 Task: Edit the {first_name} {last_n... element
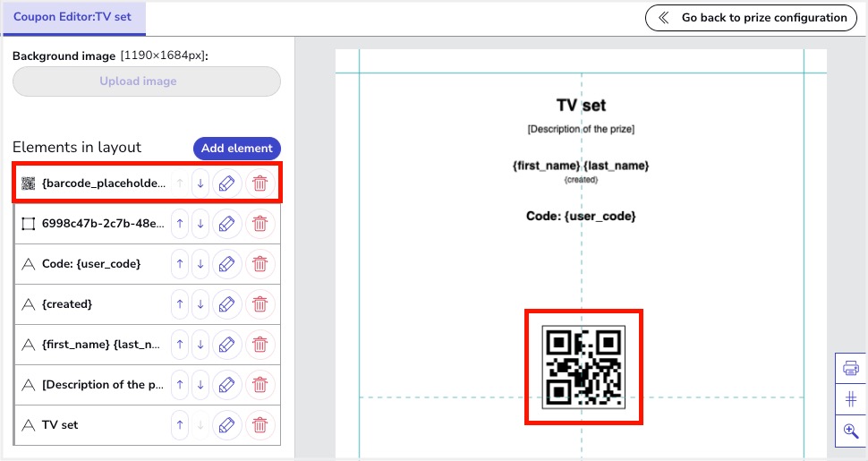(x=227, y=345)
